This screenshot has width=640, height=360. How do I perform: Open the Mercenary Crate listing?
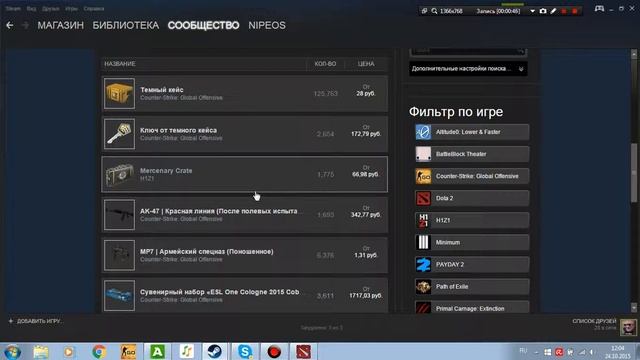[244, 174]
